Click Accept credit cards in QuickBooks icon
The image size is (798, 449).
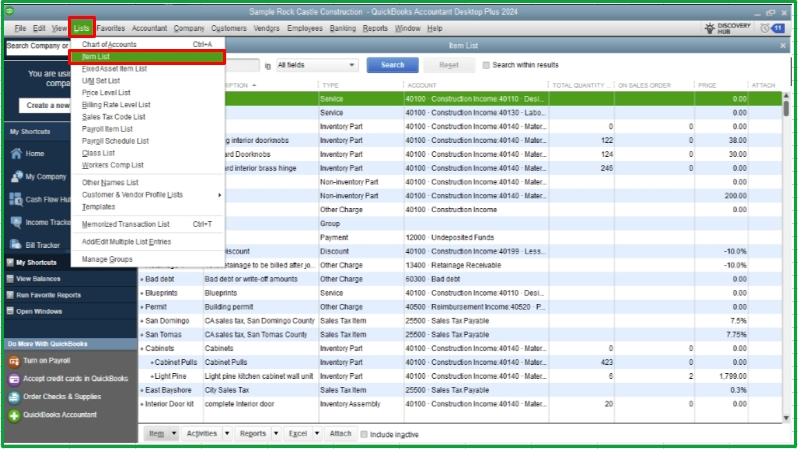click(14, 378)
